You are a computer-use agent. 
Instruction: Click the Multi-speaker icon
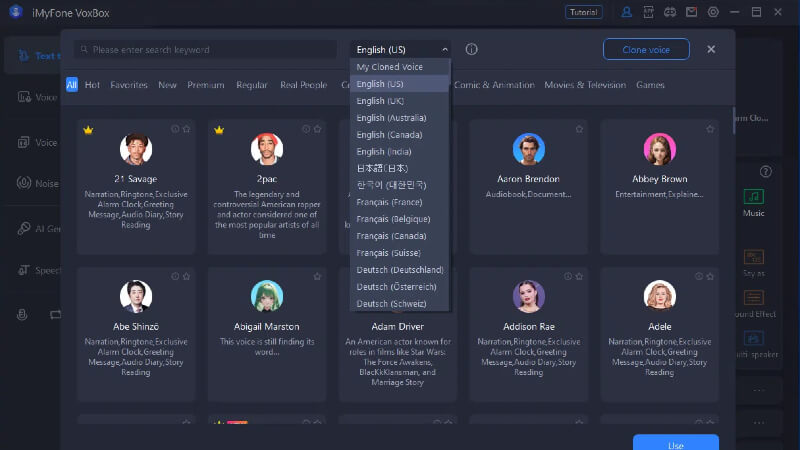[754, 338]
